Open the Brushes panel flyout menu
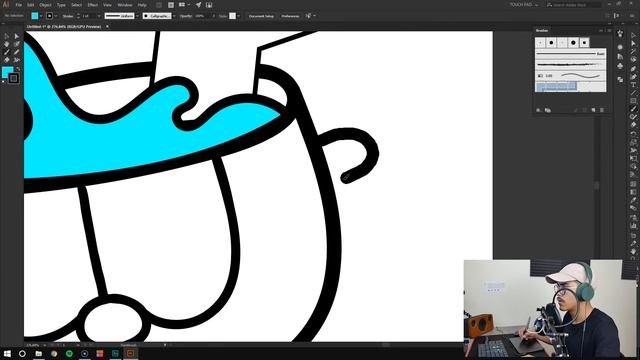 click(610, 31)
